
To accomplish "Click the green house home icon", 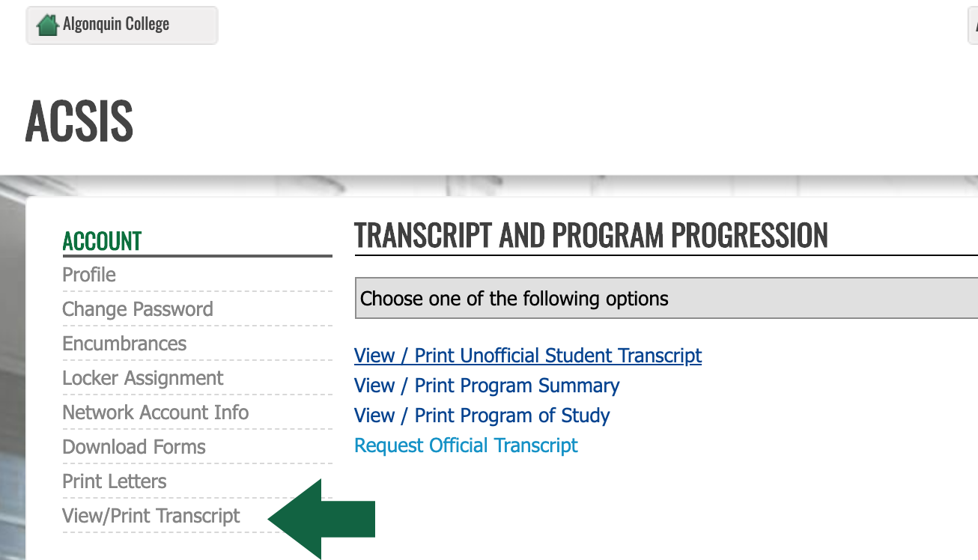I will [x=48, y=25].
